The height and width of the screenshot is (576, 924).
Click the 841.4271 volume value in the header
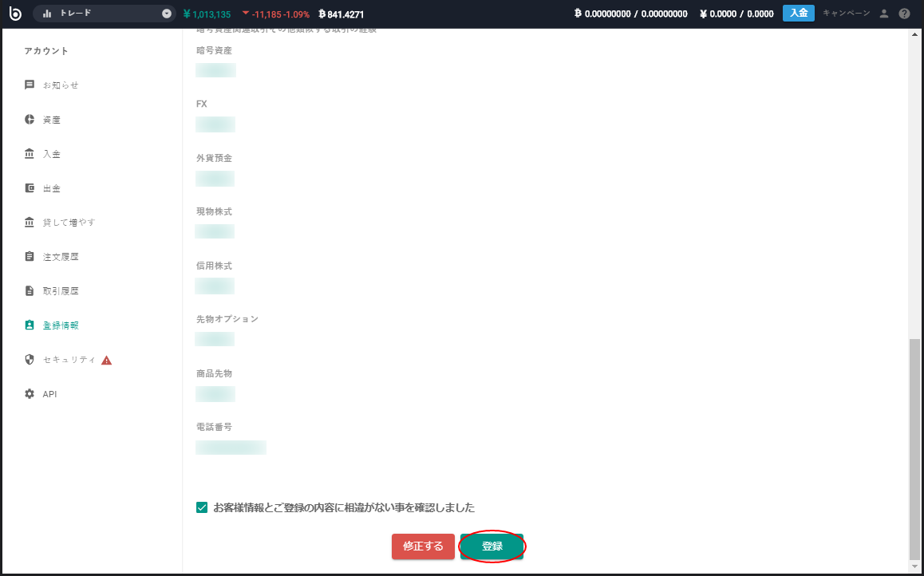[x=342, y=14]
